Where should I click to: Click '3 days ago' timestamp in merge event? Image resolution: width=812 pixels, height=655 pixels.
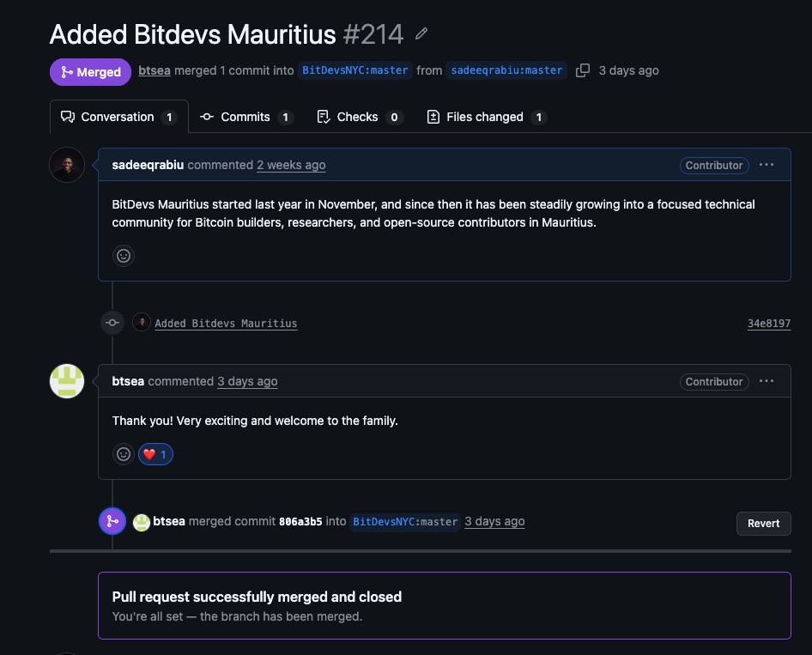pos(494,521)
